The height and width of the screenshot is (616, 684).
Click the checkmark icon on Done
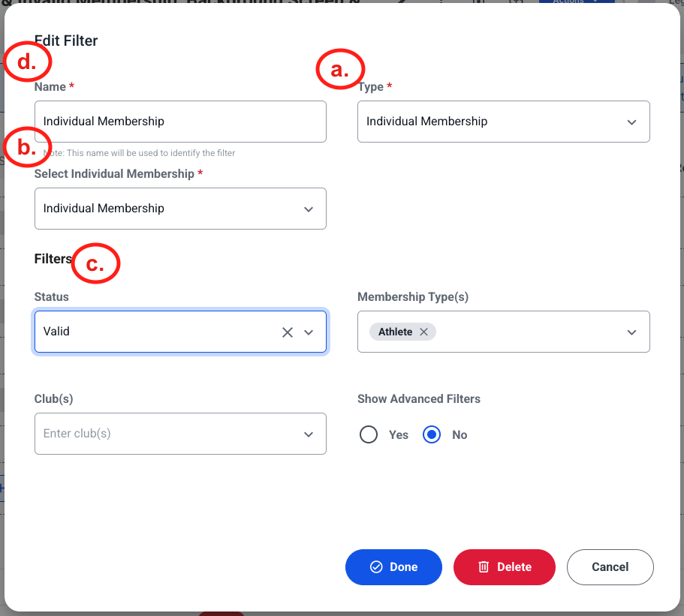376,566
